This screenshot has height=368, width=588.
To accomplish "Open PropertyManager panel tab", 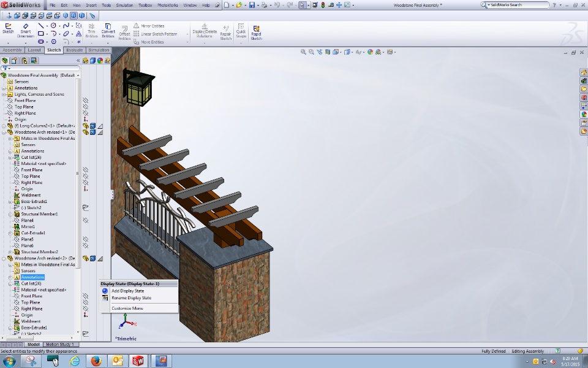I will click(x=14, y=61).
